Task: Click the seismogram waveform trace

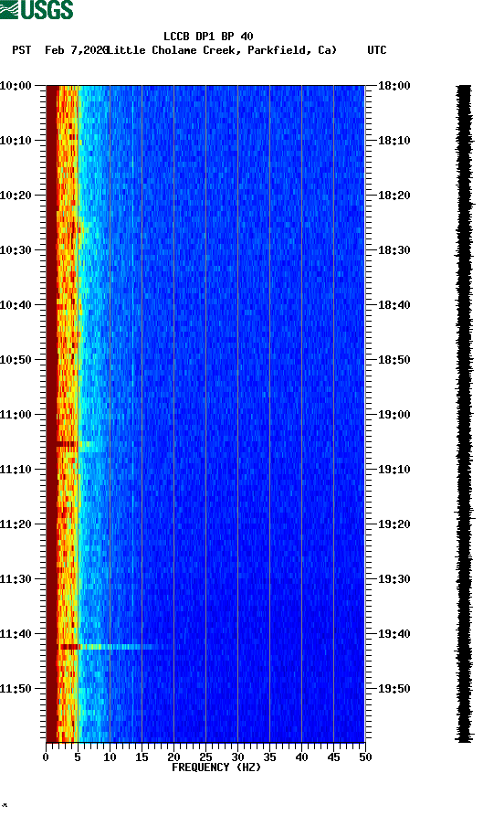Action: 465,414
